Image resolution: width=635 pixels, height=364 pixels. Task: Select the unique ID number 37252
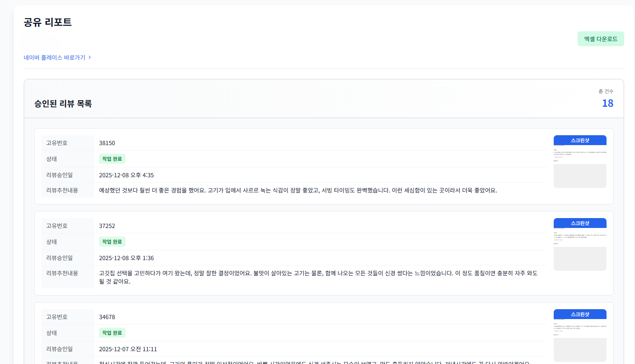click(107, 226)
